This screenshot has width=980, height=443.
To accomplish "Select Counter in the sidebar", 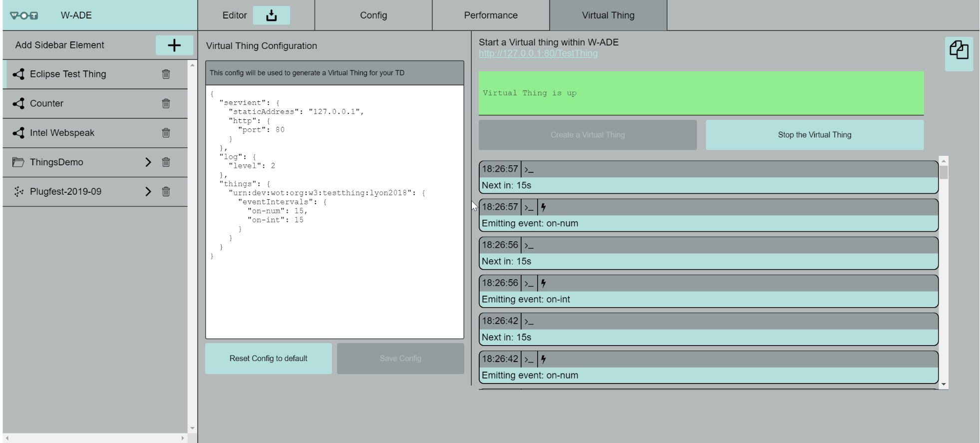I will tap(95, 103).
